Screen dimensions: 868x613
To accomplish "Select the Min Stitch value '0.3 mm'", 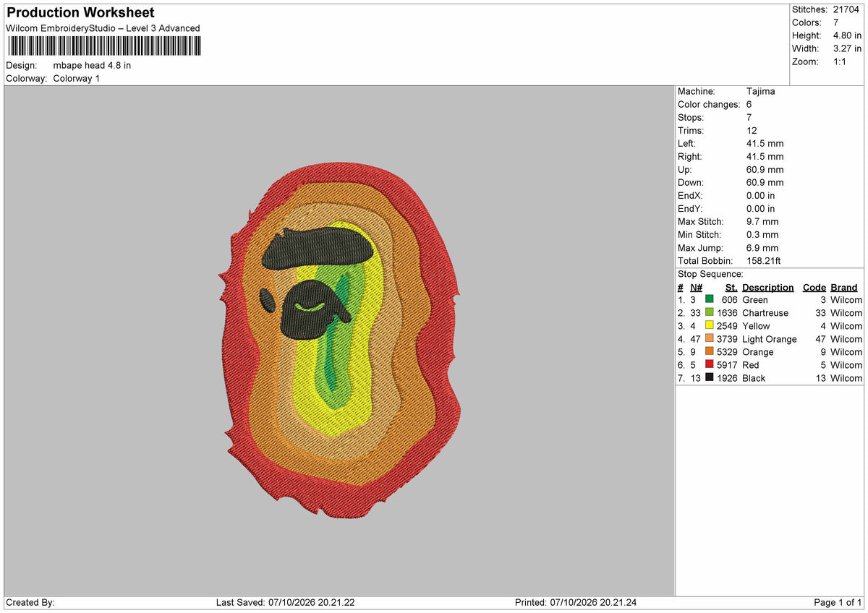I will (762, 234).
